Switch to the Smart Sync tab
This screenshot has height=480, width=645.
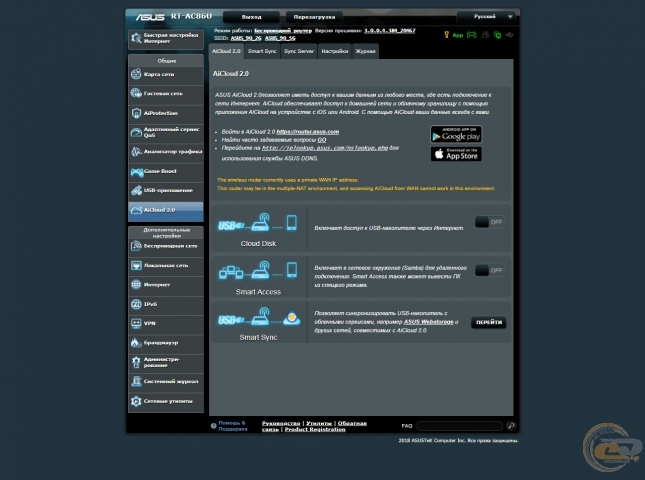[262, 51]
